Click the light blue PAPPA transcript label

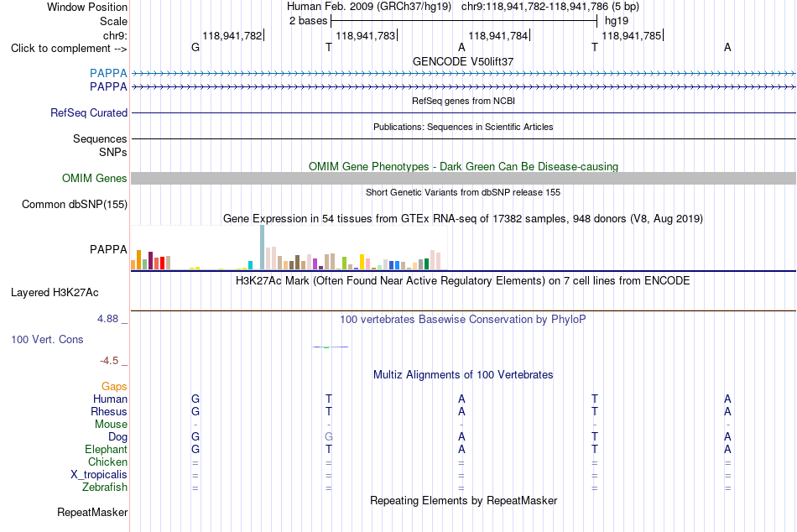[x=108, y=73]
